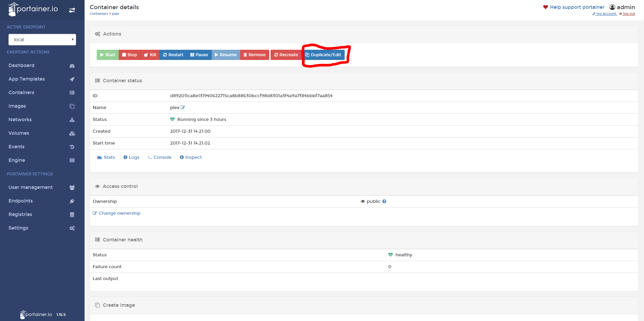This screenshot has width=644, height=321.
Task: Click the Networks sitemap icon
Action: click(x=72, y=120)
